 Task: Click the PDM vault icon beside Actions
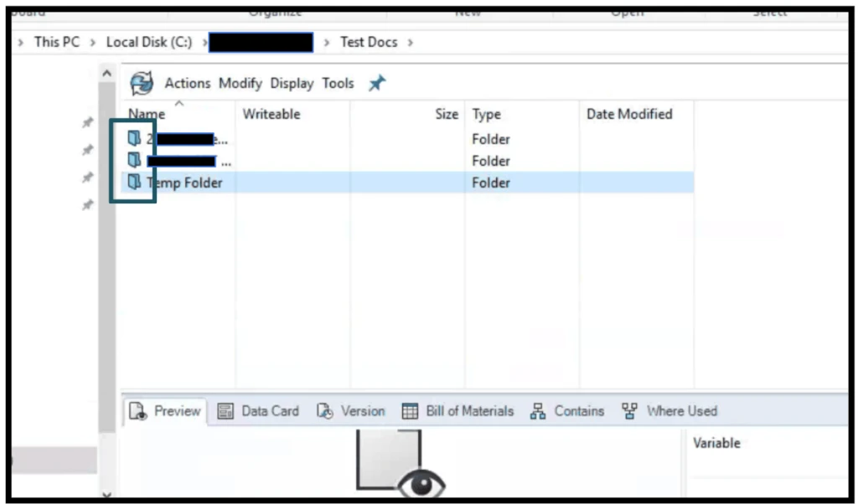pyautogui.click(x=142, y=83)
